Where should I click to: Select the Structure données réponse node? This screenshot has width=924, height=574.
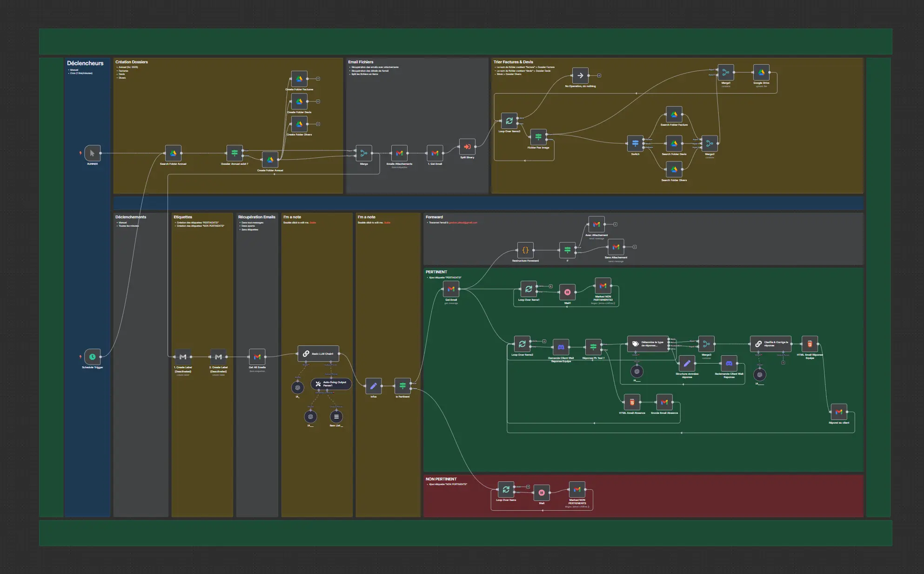[687, 363]
